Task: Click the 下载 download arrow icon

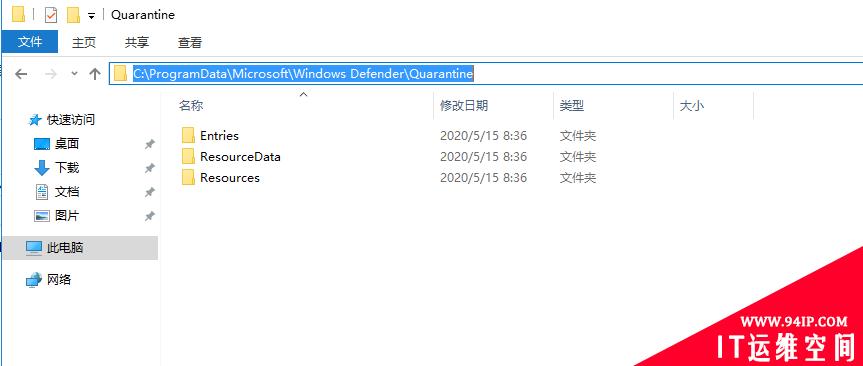Action: point(42,168)
